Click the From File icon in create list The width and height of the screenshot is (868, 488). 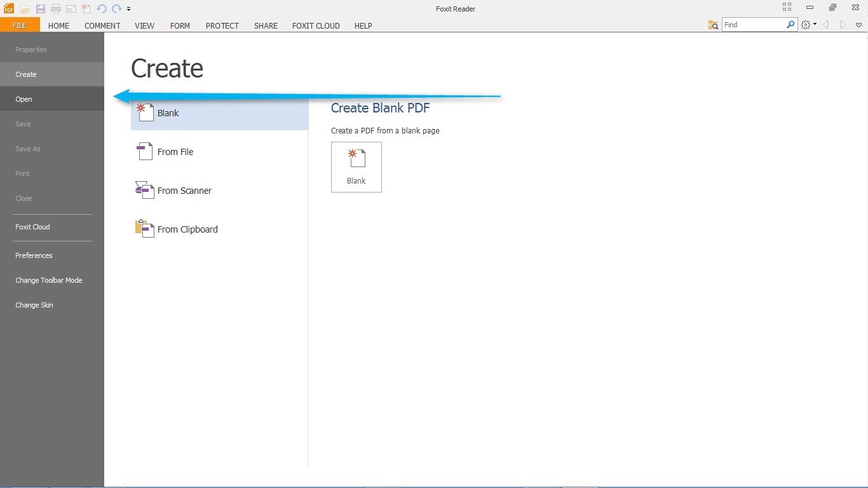click(145, 151)
